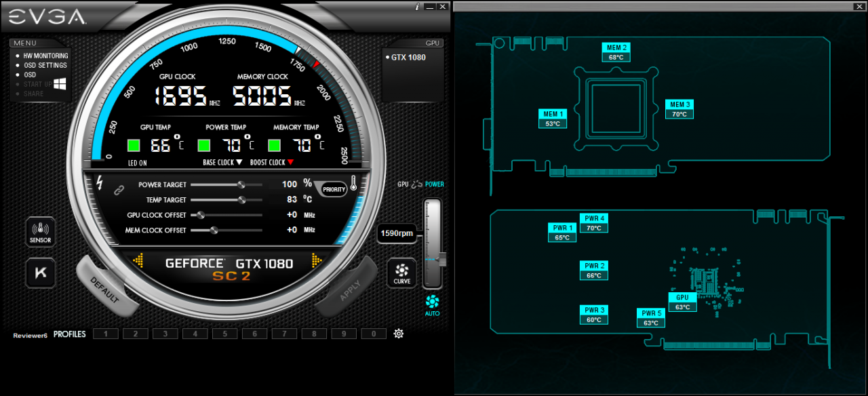
Task: Click the Power Target 100 value
Action: pos(290,184)
